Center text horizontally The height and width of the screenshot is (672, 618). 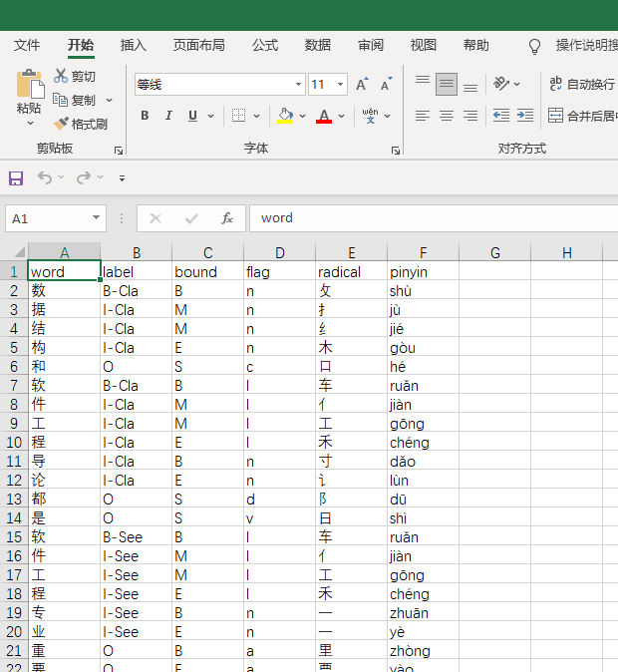(447, 116)
